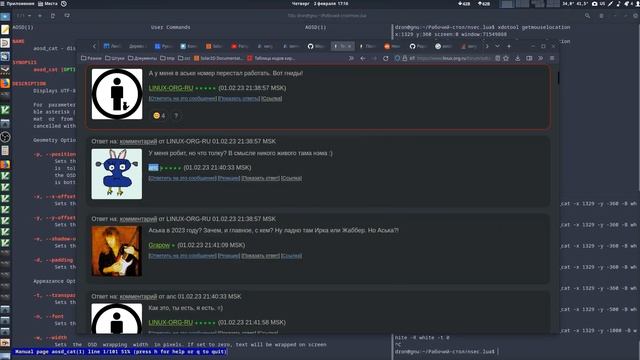Open the tracking protection shield icon
Viewport: 640px width, 360px height.
click(397, 58)
